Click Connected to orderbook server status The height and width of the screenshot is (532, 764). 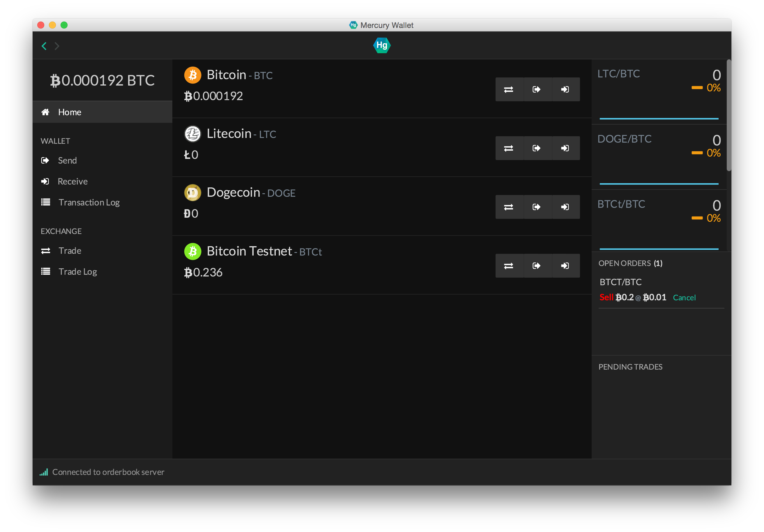point(108,472)
